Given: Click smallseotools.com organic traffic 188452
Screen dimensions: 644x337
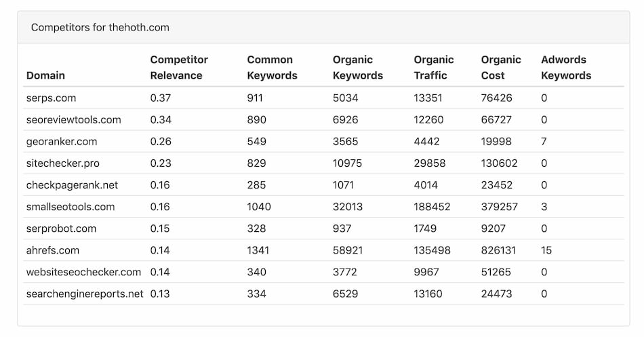Looking at the screenshot, I should click(x=432, y=207).
